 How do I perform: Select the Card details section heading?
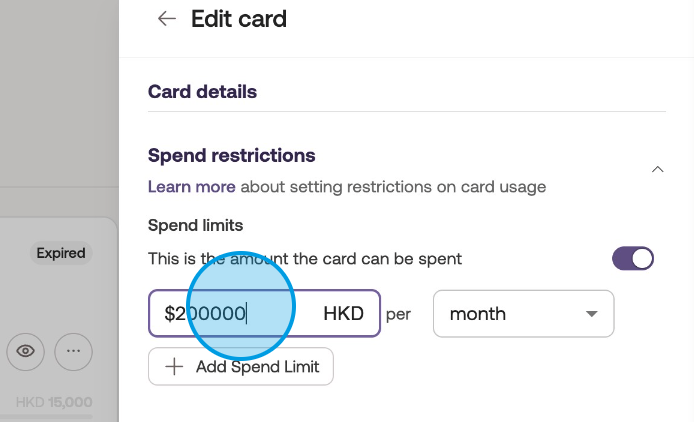[x=202, y=92]
